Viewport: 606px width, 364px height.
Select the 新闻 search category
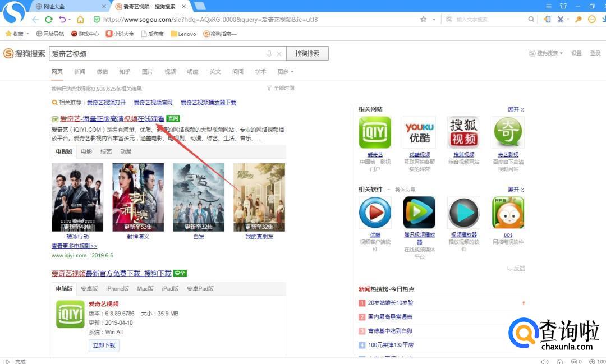(80, 71)
